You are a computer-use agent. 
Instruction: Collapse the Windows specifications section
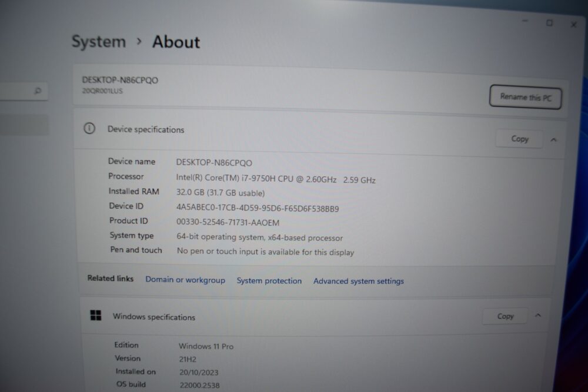click(538, 316)
